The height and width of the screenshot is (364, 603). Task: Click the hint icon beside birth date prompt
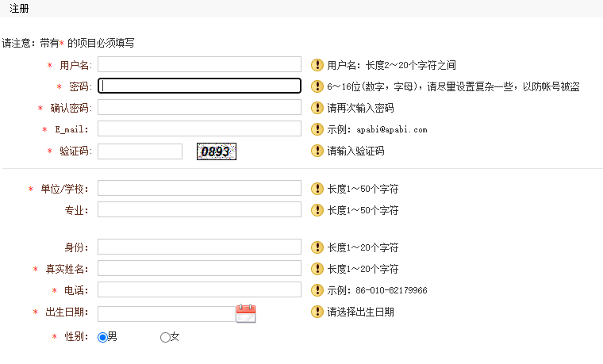(317, 312)
